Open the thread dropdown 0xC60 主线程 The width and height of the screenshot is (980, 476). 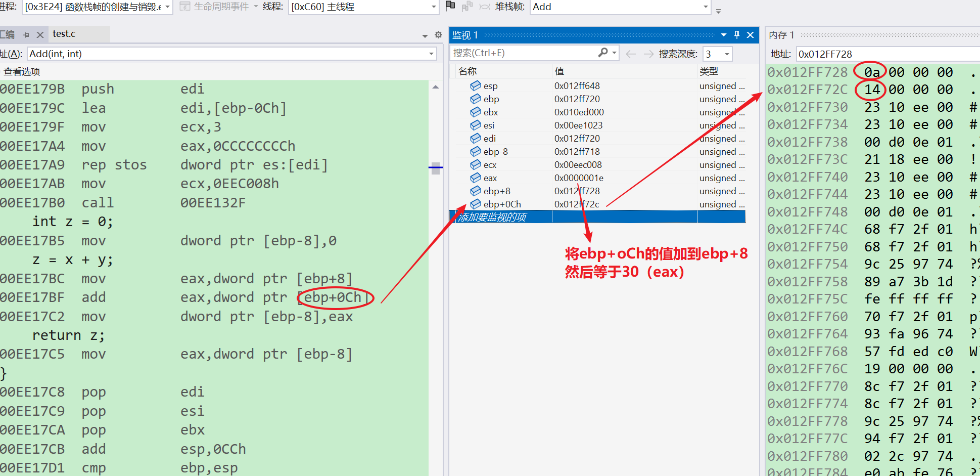(x=434, y=7)
